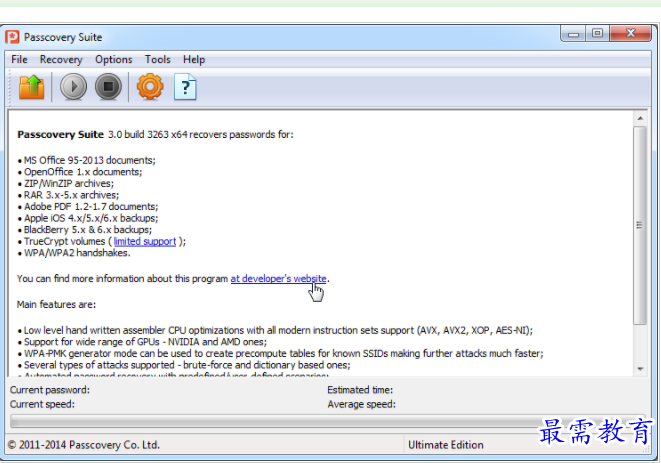Open the Recovery menu
The height and width of the screenshot is (463, 661).
(x=61, y=59)
